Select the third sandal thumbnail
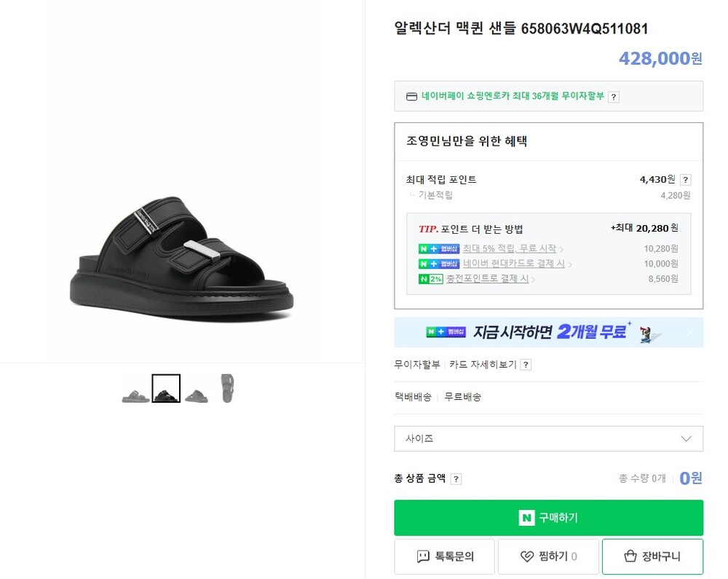The height and width of the screenshot is (579, 728). [196, 389]
